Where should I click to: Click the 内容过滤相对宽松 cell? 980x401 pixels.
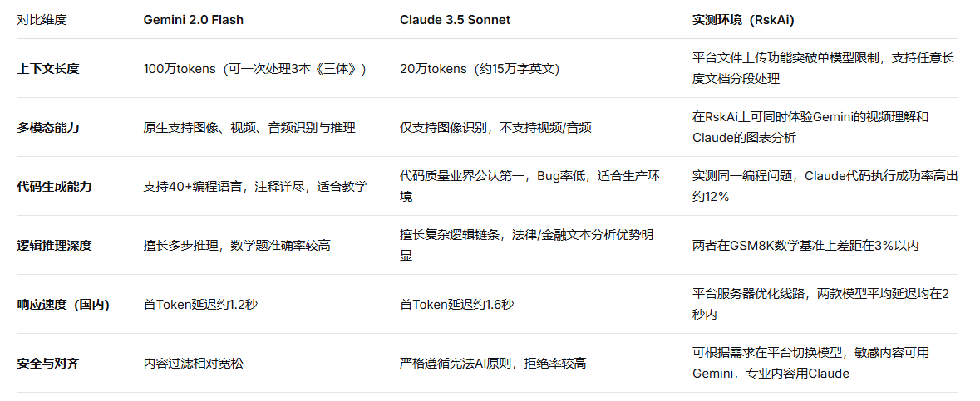click(x=194, y=364)
